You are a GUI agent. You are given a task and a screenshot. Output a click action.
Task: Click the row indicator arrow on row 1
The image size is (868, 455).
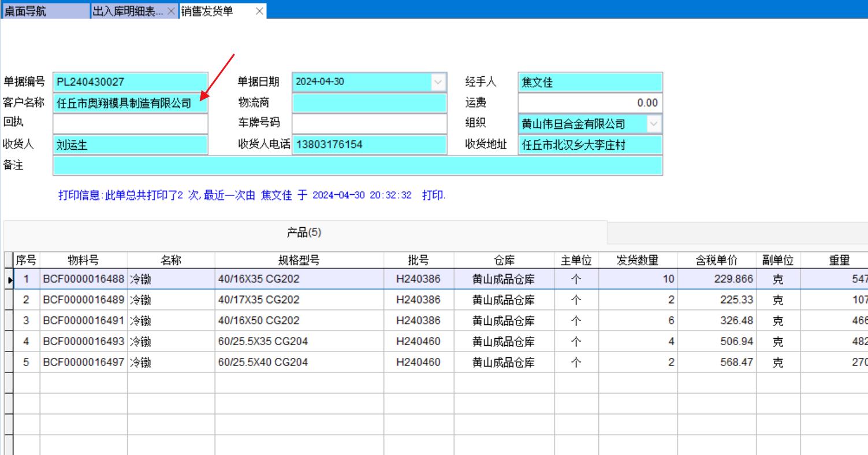pos(8,280)
